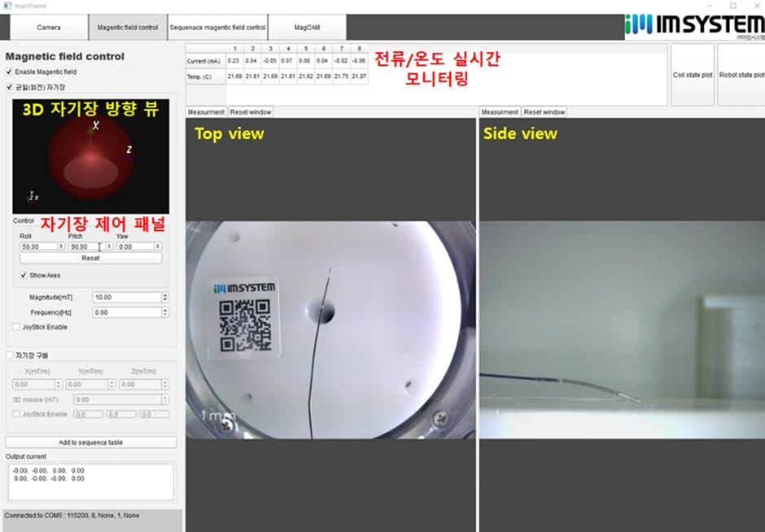Toggle Enable Magnetic field checkbox

coord(9,72)
